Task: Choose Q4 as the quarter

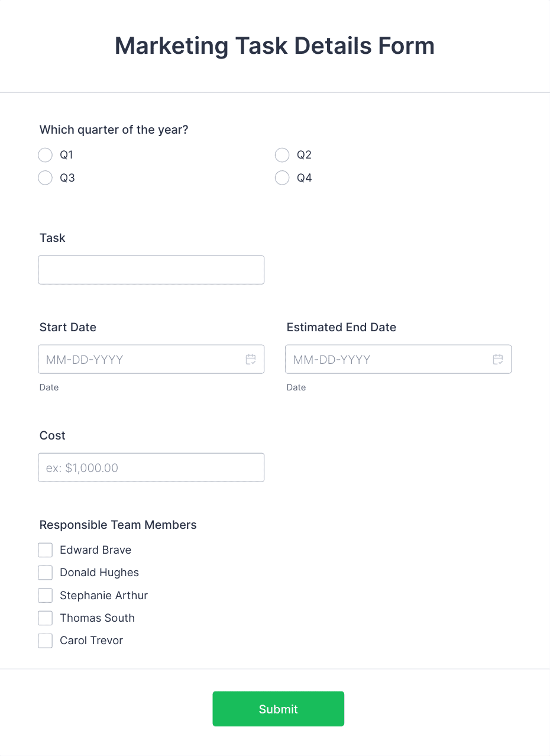Action: coord(282,177)
